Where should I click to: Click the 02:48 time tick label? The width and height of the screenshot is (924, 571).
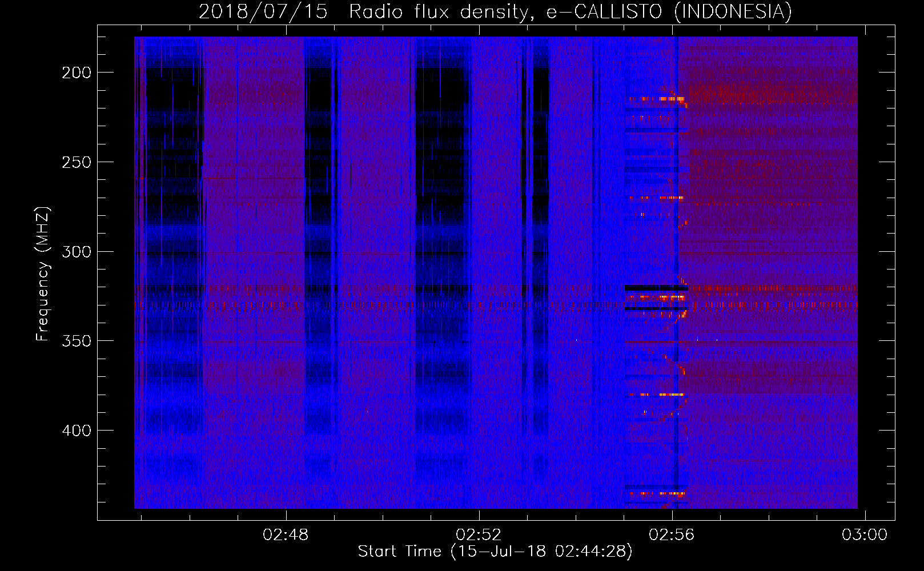[286, 535]
